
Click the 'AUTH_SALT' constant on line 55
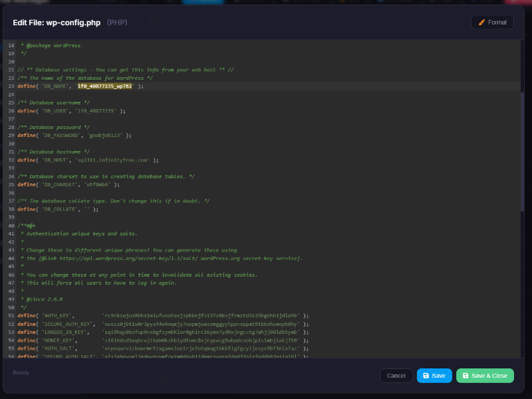tap(58, 348)
